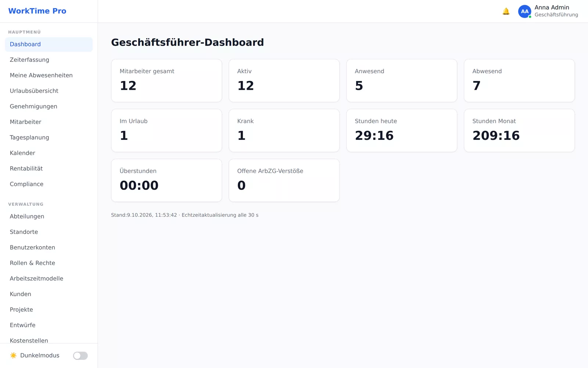Click the Überstunden card
The height and width of the screenshot is (368, 588).
(x=166, y=180)
